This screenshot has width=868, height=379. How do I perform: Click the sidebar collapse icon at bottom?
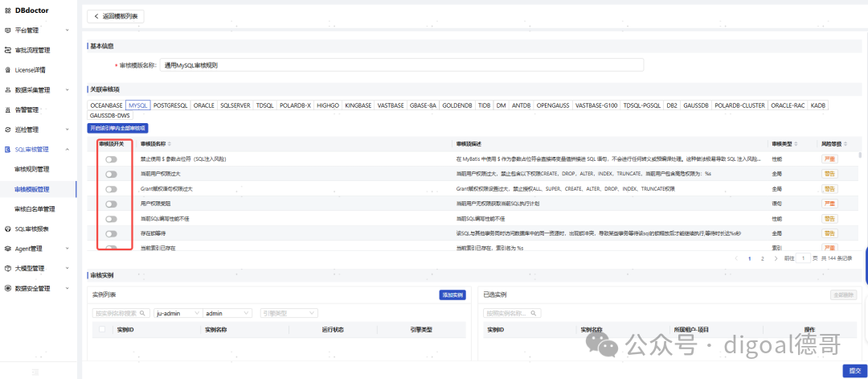[35, 371]
